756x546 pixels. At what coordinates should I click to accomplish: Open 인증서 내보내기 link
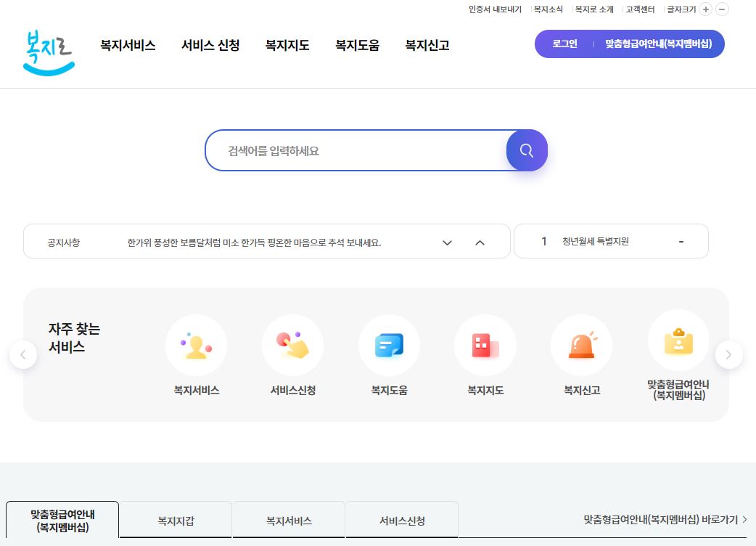coord(495,9)
